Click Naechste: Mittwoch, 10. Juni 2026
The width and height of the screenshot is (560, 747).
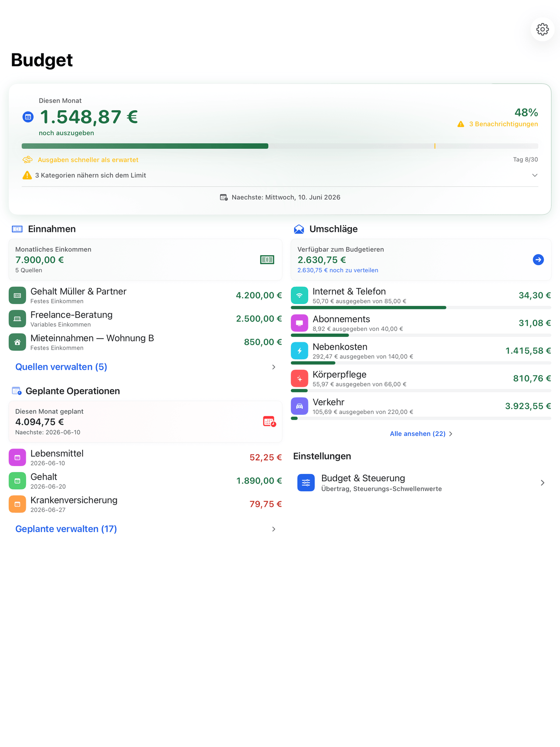[286, 197]
